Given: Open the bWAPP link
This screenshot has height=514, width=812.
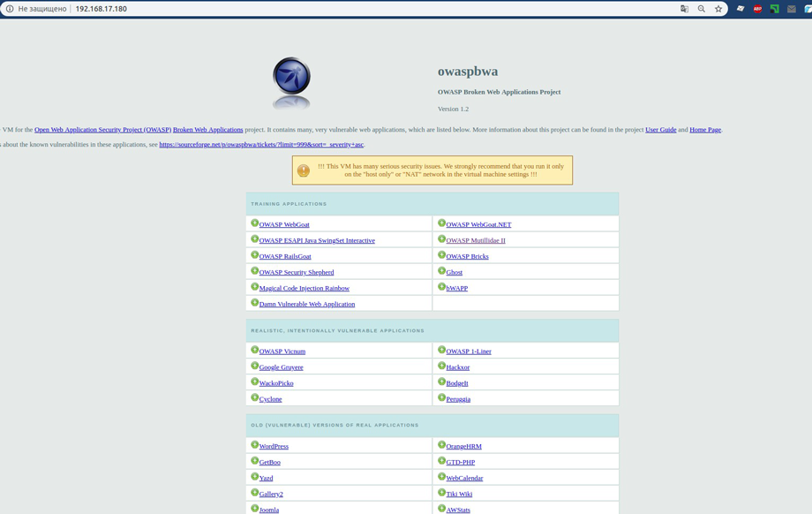Looking at the screenshot, I should point(457,289).
